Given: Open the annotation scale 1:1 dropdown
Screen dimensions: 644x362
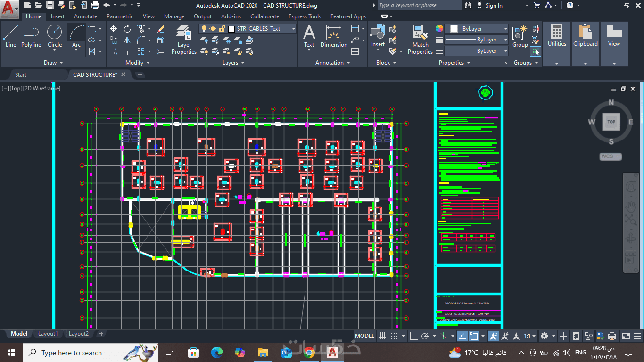Looking at the screenshot, I should 529,336.
